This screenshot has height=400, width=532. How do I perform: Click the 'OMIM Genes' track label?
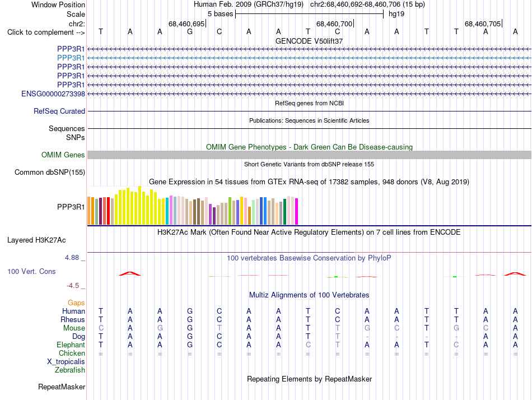(x=63, y=155)
